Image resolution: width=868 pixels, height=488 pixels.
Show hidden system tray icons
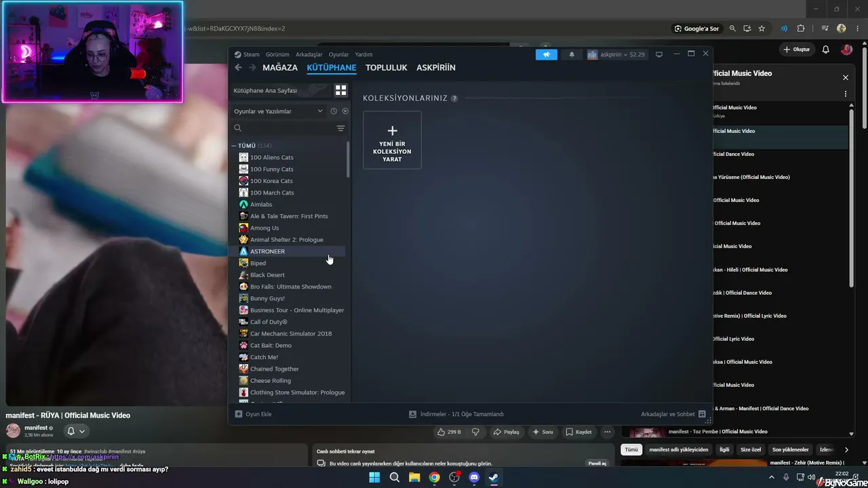(x=771, y=477)
